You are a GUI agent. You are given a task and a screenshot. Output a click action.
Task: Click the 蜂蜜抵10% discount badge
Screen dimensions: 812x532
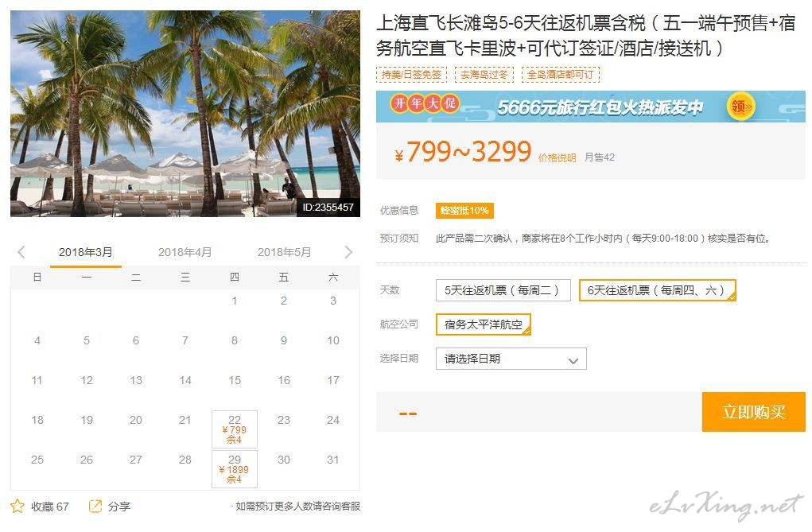pos(464,210)
